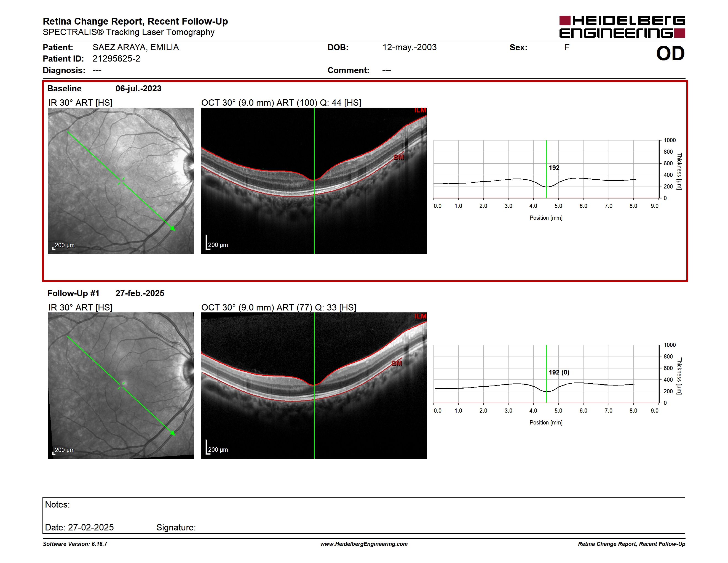
Task: Click the baseline thickness profile graph
Action: [x=547, y=169]
